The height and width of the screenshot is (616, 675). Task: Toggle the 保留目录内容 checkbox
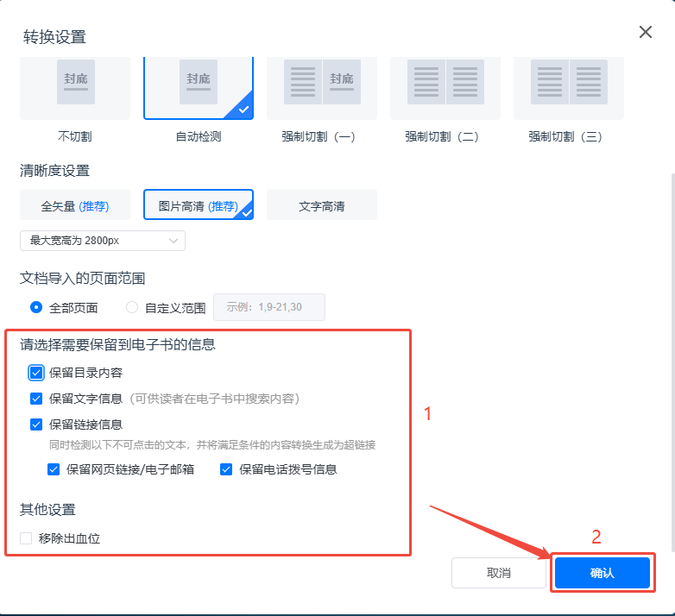click(x=36, y=373)
